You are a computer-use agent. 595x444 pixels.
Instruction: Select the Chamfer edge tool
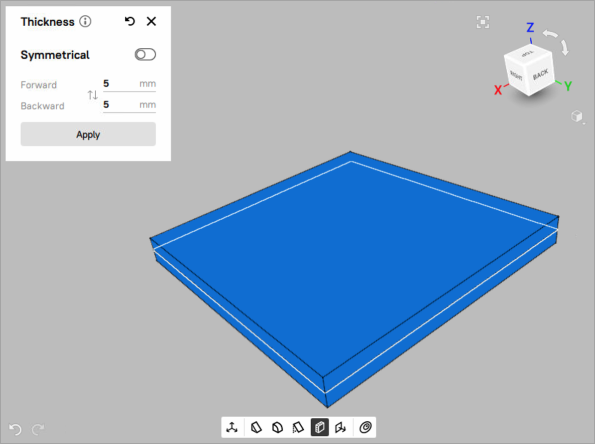click(257, 427)
